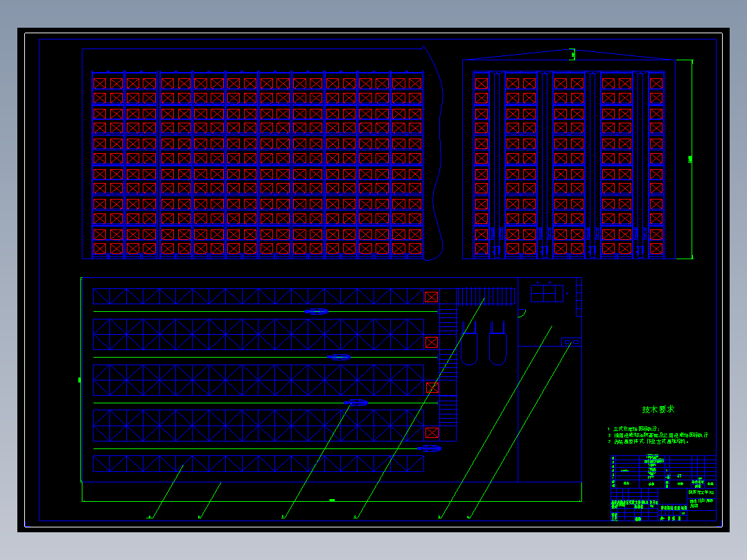Select the title block in the drawing's bottom-right corner
Image resolution: width=747 pixels, height=560 pixels.
[x=663, y=488]
